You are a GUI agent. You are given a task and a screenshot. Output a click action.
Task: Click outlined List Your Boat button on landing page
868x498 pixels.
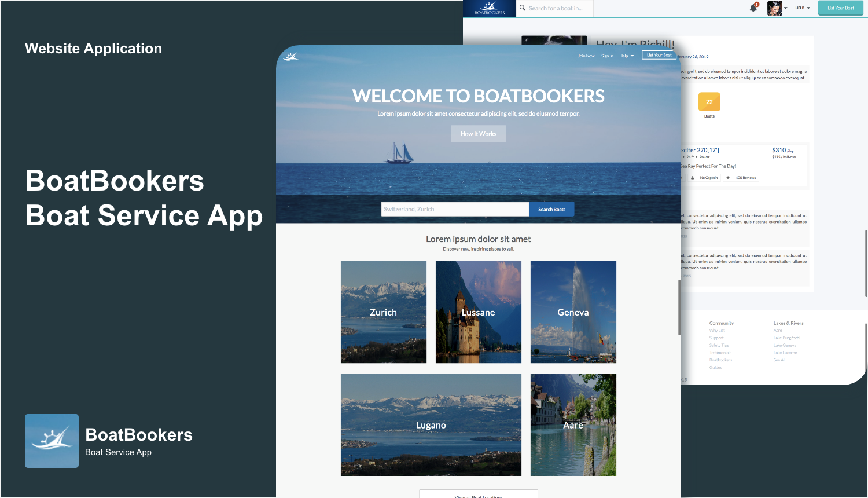[659, 56]
